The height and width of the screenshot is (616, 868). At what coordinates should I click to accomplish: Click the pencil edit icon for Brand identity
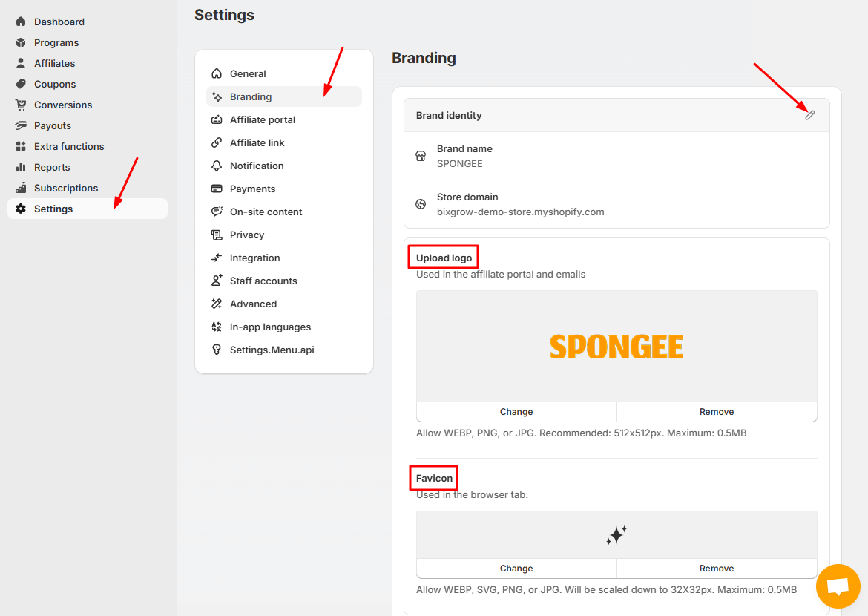point(810,115)
